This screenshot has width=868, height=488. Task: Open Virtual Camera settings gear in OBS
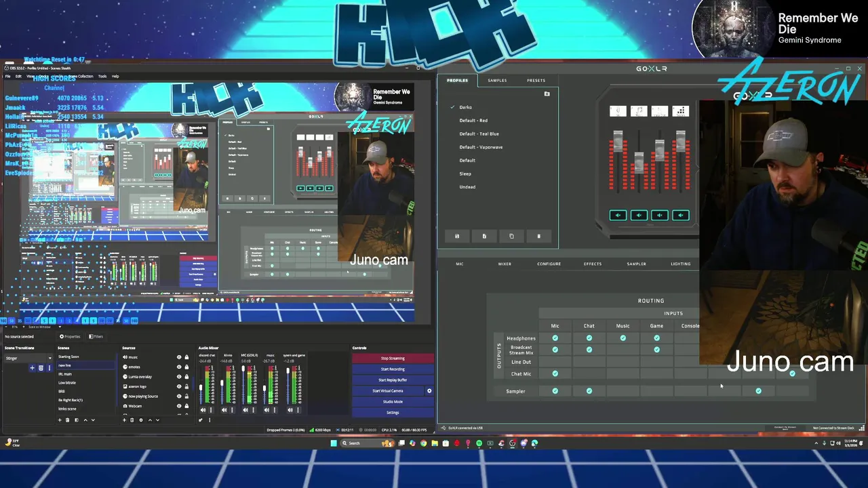[429, 390]
